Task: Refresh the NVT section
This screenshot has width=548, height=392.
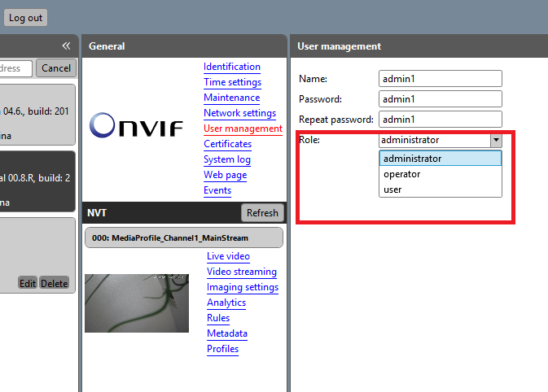Action: [x=262, y=212]
